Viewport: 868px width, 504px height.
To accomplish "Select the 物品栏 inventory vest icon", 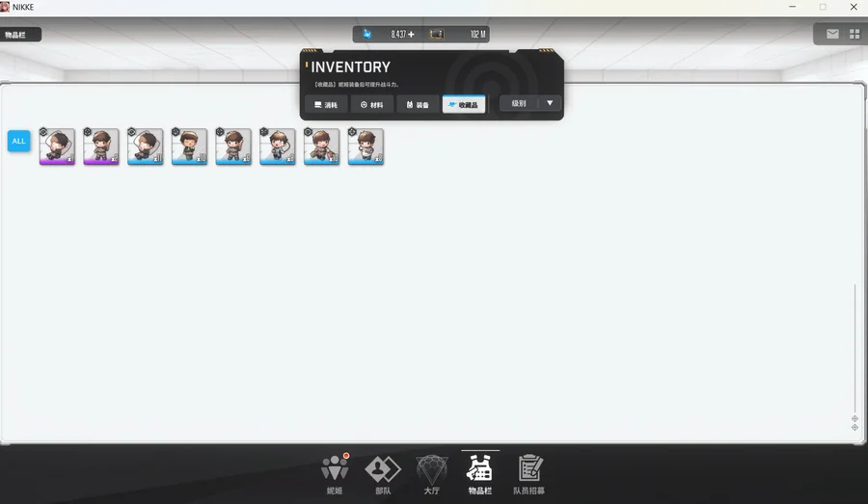I will 479,469.
